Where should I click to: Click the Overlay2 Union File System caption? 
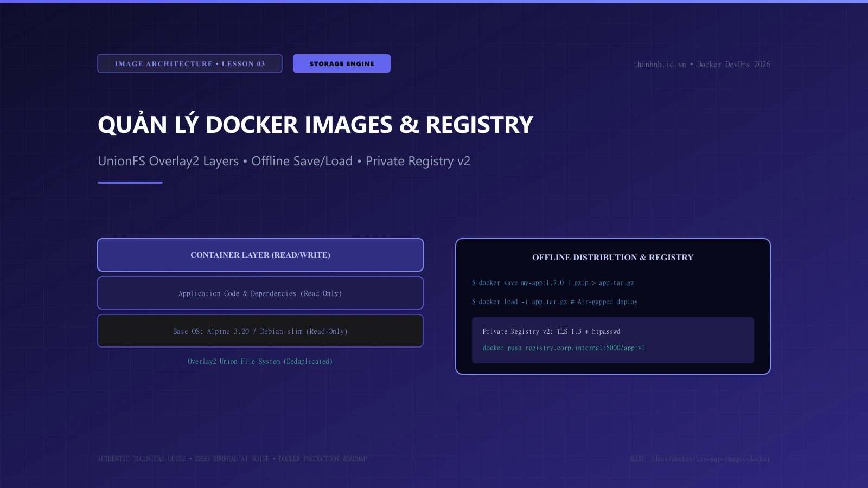[x=260, y=361]
